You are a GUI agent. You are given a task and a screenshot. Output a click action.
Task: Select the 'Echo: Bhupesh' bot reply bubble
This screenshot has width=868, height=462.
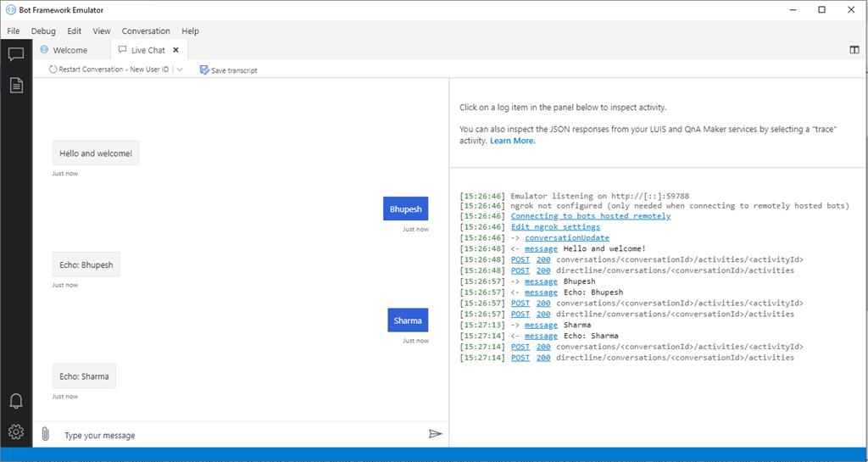tap(86, 264)
